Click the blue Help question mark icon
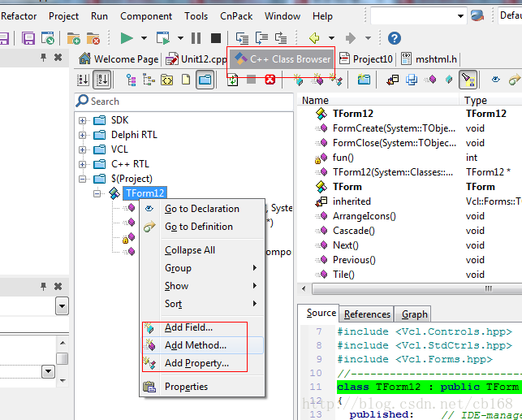Image resolution: width=522 pixels, height=420 pixels. (395, 38)
